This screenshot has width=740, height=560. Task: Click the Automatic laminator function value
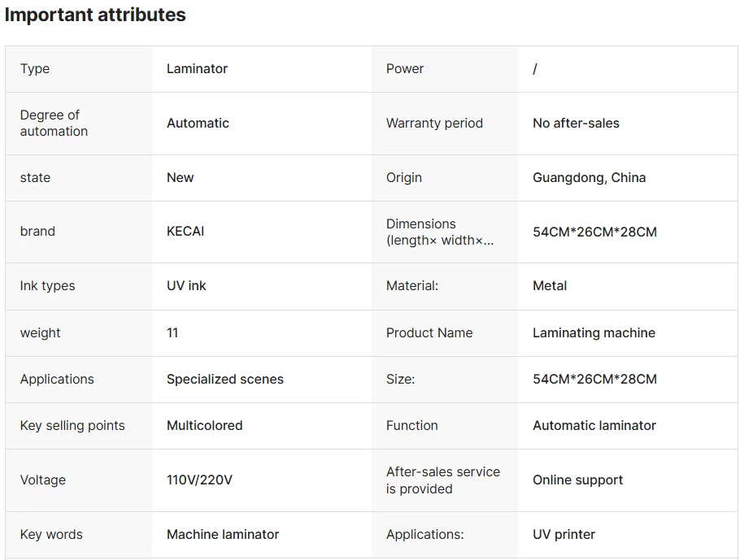point(594,426)
